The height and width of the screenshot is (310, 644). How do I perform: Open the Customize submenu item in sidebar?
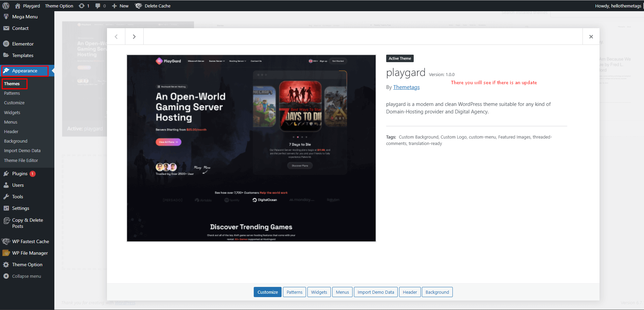(x=14, y=103)
